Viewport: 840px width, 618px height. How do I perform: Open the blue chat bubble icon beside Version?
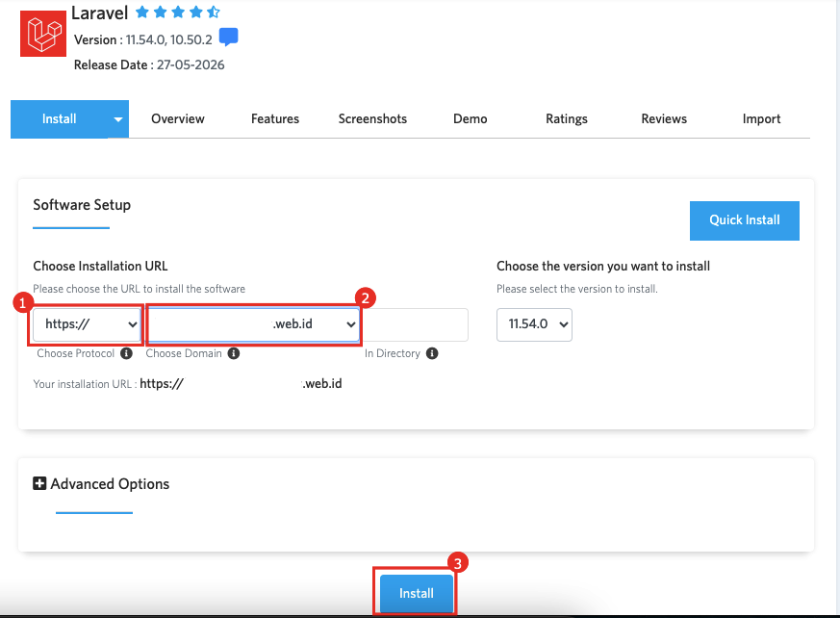pyautogui.click(x=229, y=37)
